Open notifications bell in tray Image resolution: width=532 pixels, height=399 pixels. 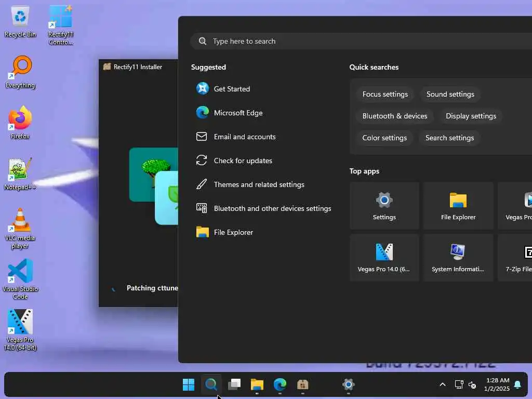point(517,384)
